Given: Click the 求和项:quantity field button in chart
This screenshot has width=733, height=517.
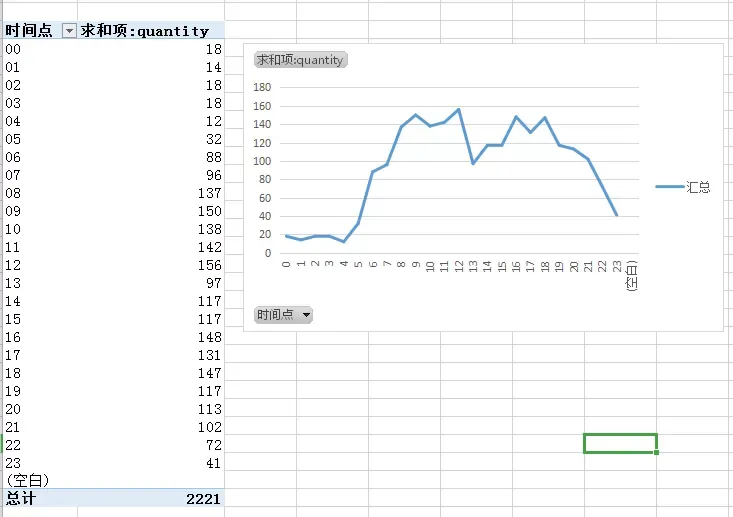Looking at the screenshot, I should [301, 60].
